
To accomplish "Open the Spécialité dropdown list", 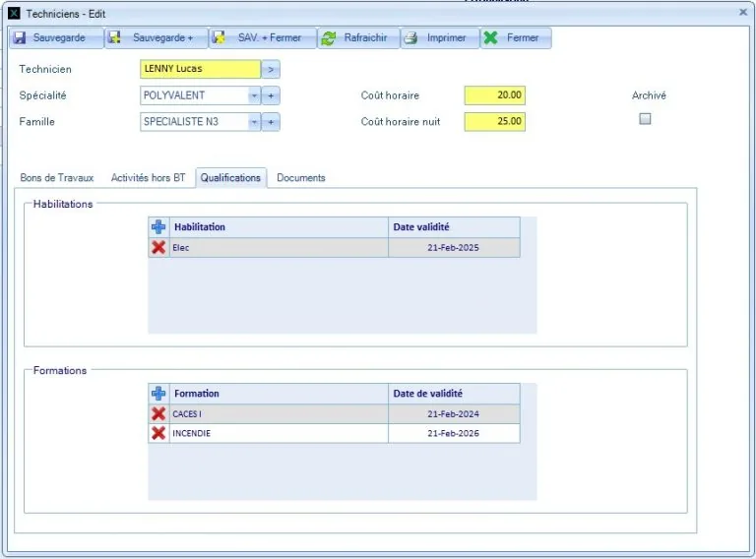I will pos(254,95).
